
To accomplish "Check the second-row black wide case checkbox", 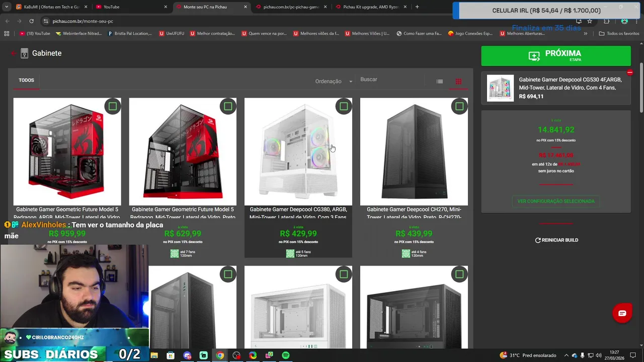I will pos(459,274).
